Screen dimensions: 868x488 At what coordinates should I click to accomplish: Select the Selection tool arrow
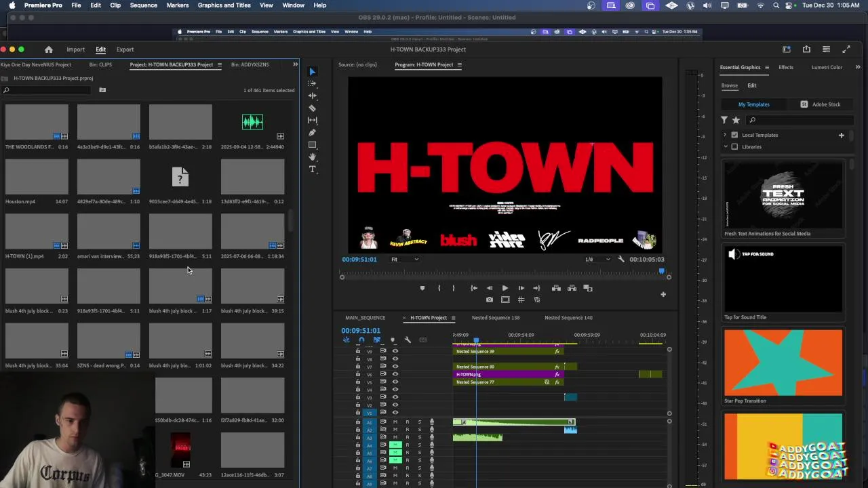[312, 72]
